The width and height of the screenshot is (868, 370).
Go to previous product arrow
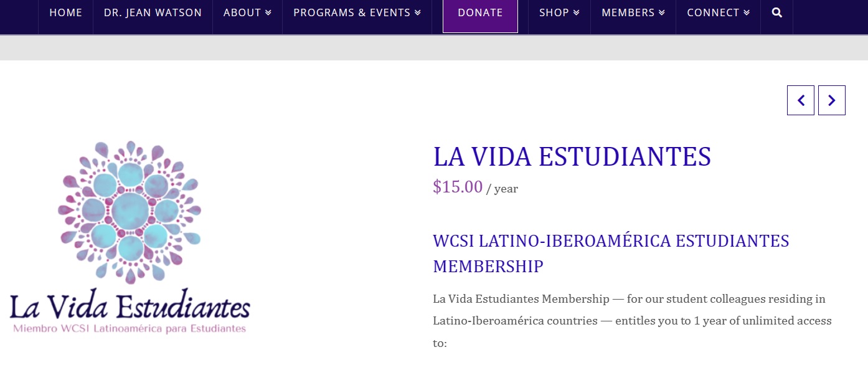pyautogui.click(x=801, y=100)
